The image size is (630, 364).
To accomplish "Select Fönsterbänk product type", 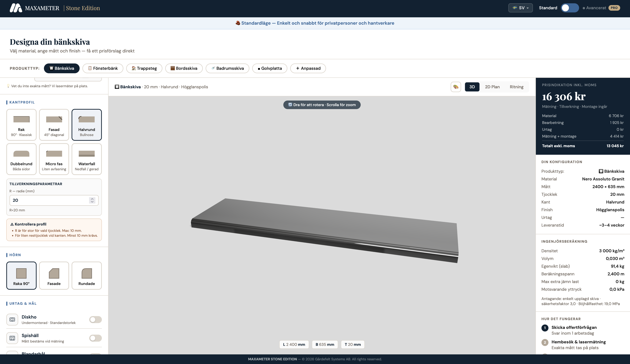I will [x=103, y=68].
